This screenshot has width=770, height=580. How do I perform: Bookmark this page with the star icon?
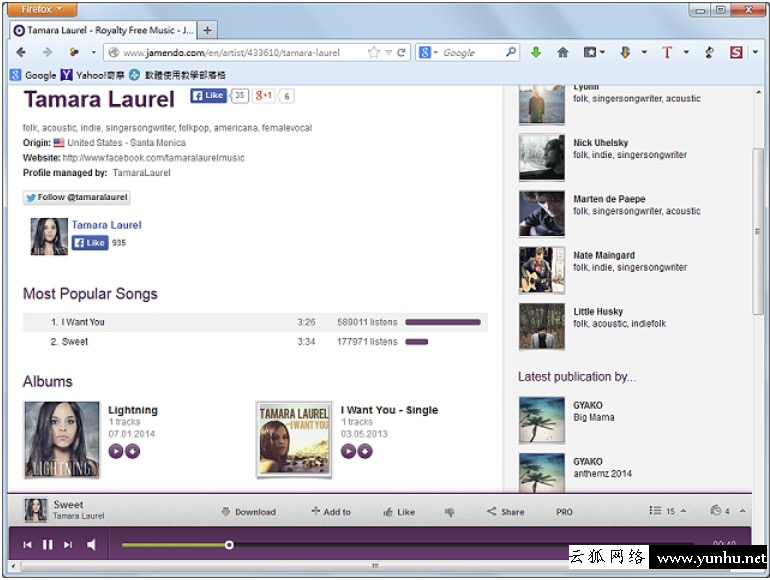pos(374,53)
